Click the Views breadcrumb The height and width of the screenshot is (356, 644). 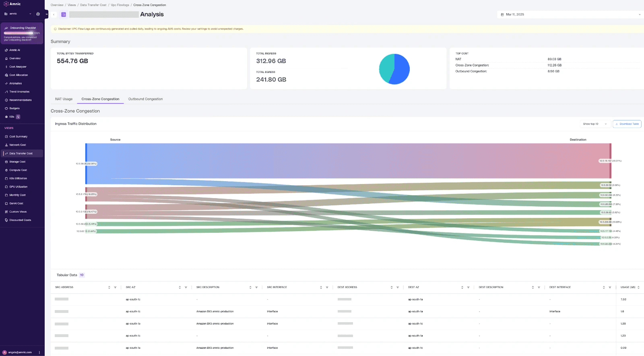[72, 5]
